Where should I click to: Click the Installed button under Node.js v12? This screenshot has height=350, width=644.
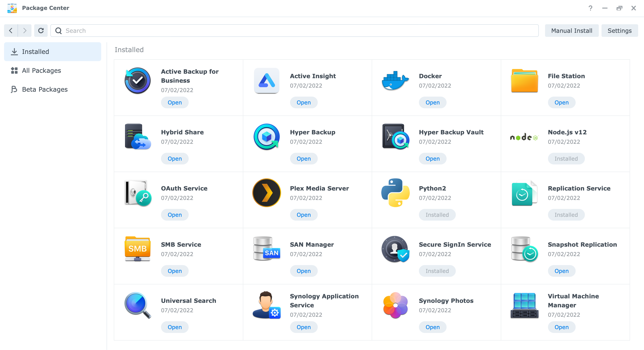(x=566, y=159)
